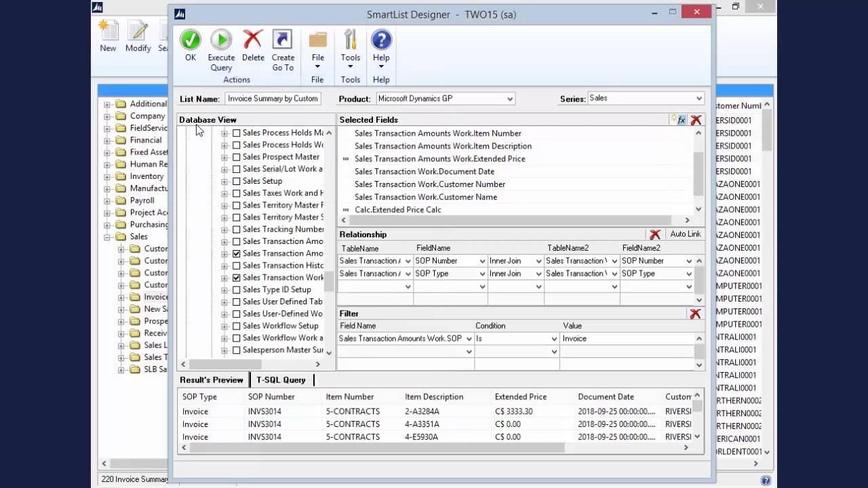Click the List Name input field
Viewport: 868px width, 488px height.
pos(273,99)
